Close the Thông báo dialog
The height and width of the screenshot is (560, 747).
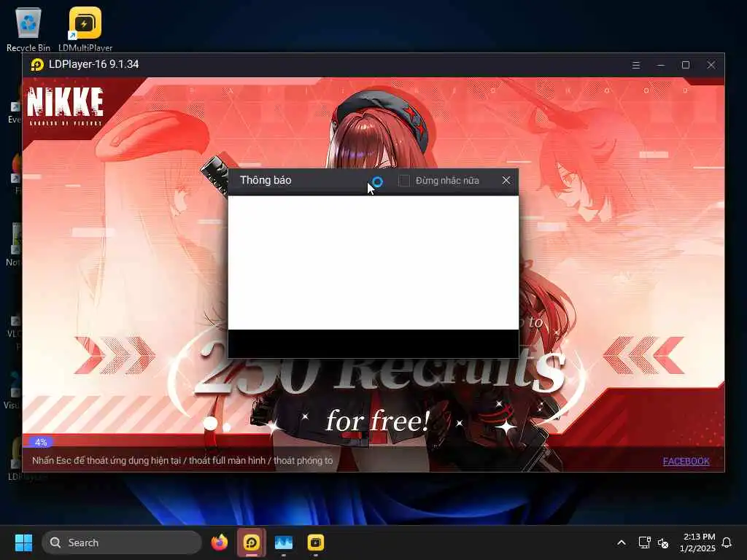tap(506, 181)
